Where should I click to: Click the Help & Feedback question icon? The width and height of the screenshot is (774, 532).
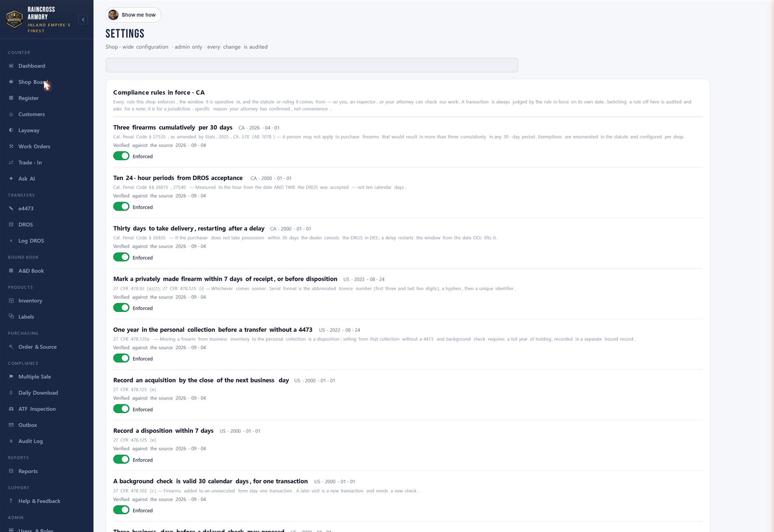coord(11,501)
